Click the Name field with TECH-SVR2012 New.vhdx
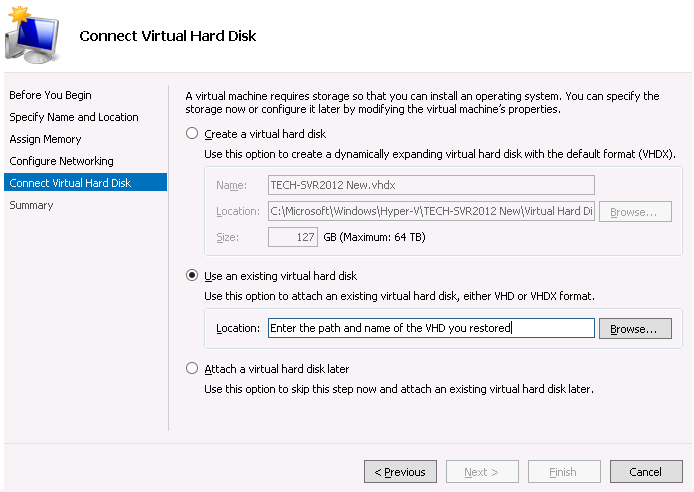 click(x=431, y=185)
